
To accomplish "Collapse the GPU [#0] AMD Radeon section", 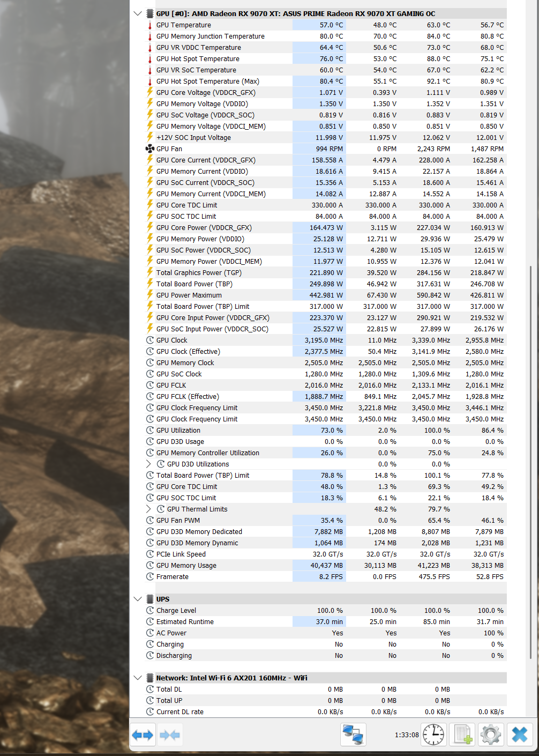I will point(138,13).
